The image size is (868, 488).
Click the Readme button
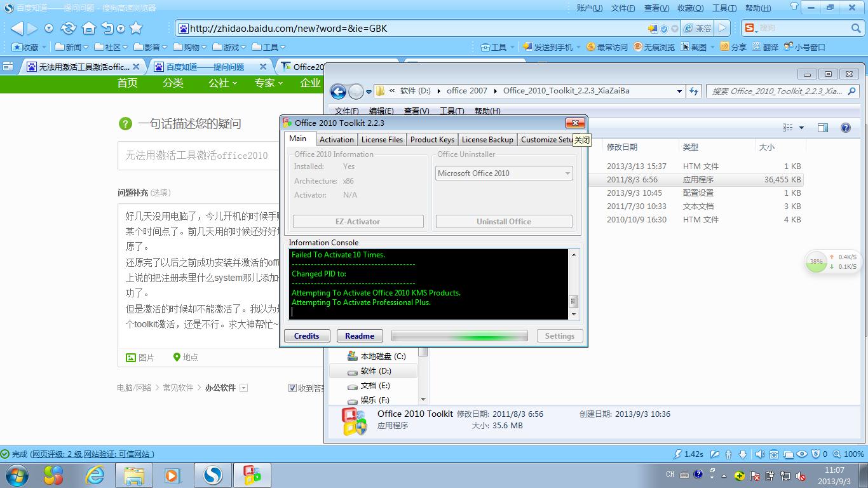click(360, 335)
